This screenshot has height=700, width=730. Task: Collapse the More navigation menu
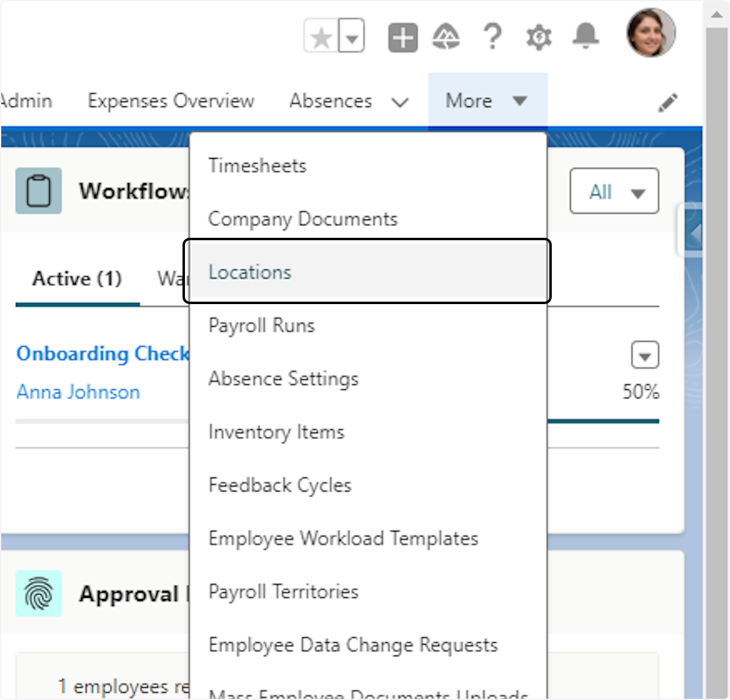487,101
